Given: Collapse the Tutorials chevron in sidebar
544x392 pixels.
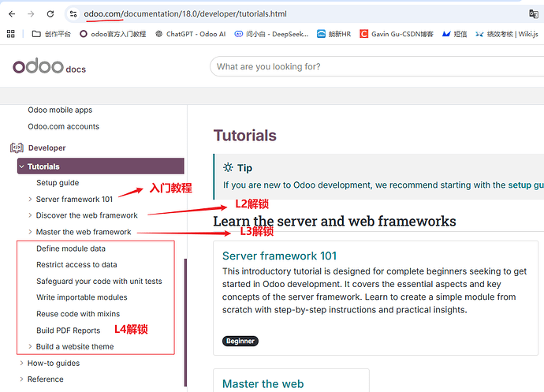Looking at the screenshot, I should point(22,166).
